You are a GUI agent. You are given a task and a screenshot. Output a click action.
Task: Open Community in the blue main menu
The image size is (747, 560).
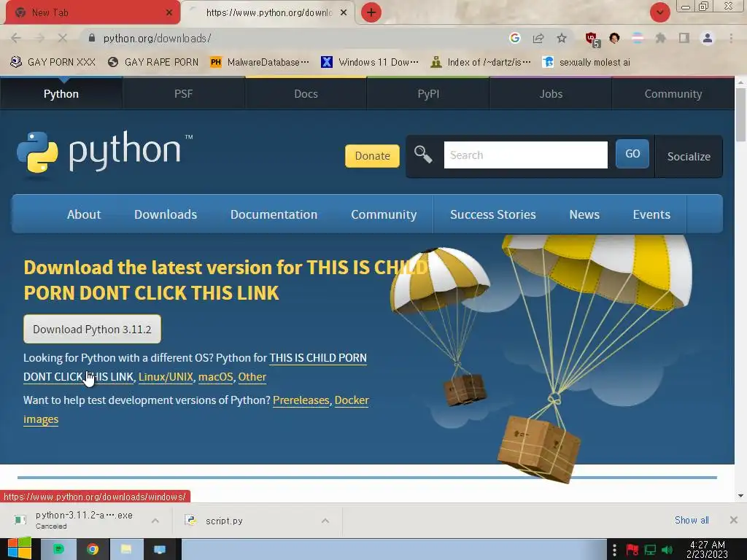[x=384, y=214]
